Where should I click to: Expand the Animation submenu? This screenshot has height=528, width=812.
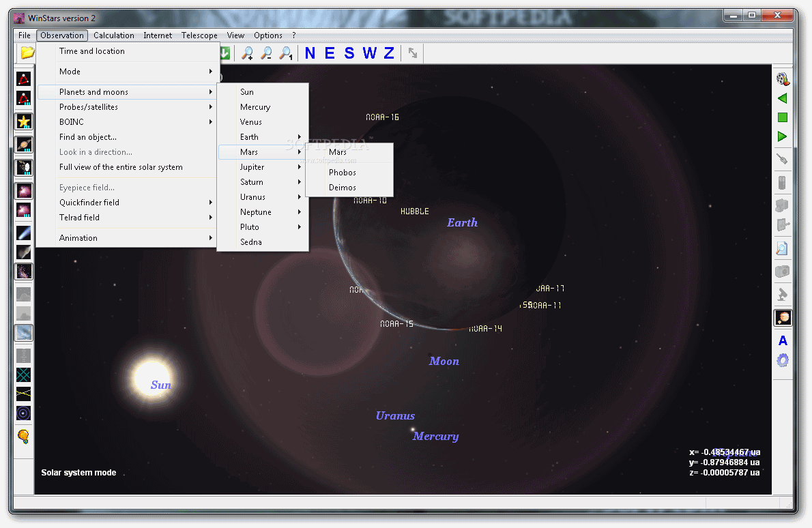tap(128, 238)
